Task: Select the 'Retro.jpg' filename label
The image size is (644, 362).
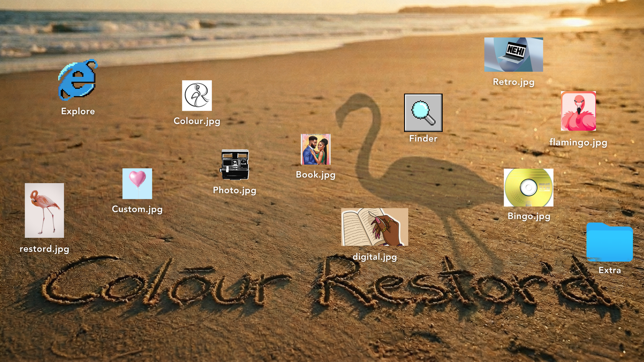Action: coord(513,82)
